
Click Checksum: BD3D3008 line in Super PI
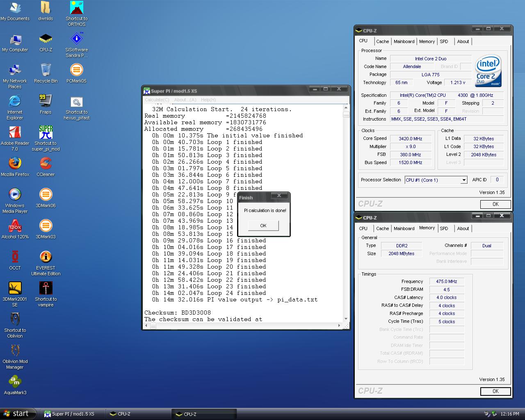point(178,313)
